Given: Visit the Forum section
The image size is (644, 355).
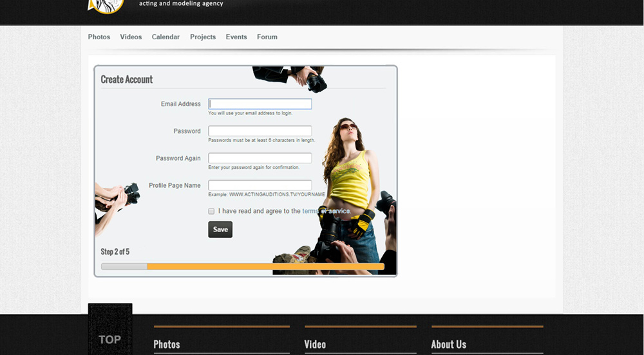Looking at the screenshot, I should pyautogui.click(x=267, y=37).
